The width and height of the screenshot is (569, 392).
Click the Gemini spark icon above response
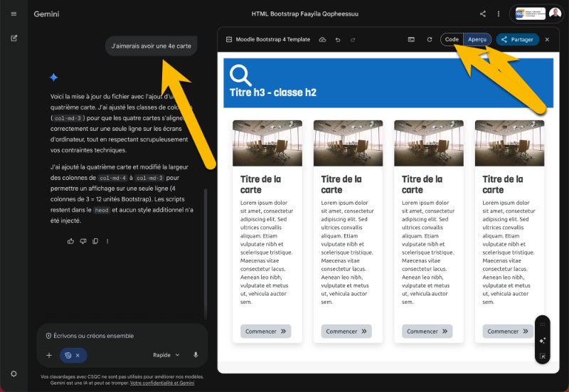54,78
